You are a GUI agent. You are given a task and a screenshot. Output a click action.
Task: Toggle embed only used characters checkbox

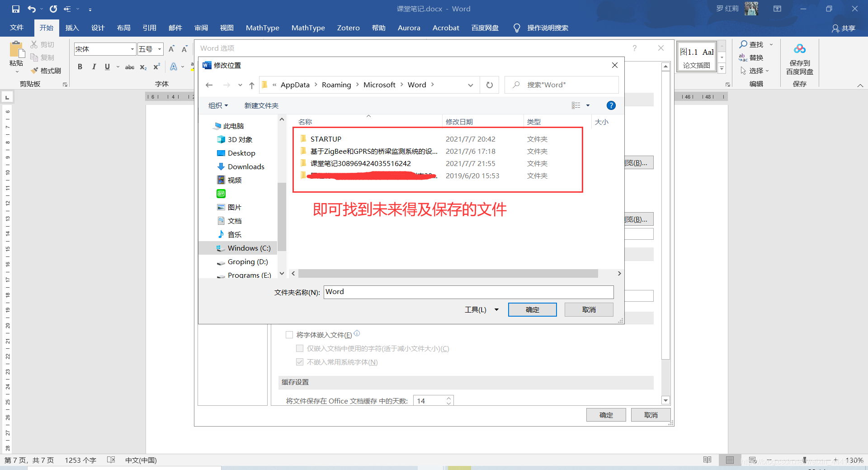coord(300,348)
